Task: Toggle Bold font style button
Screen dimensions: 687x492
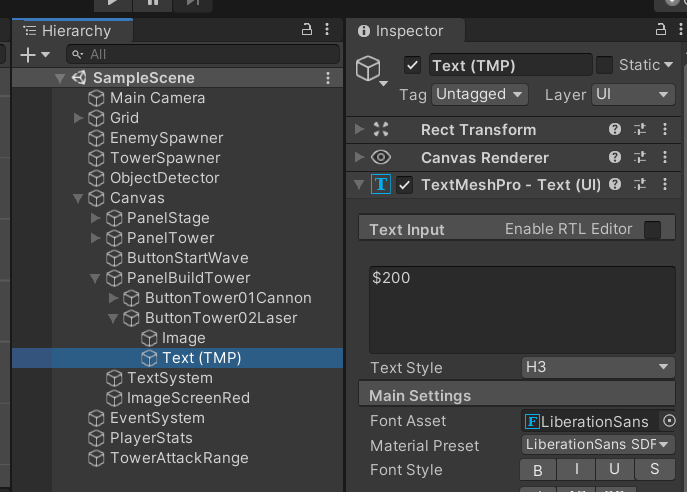Action: pyautogui.click(x=537, y=470)
